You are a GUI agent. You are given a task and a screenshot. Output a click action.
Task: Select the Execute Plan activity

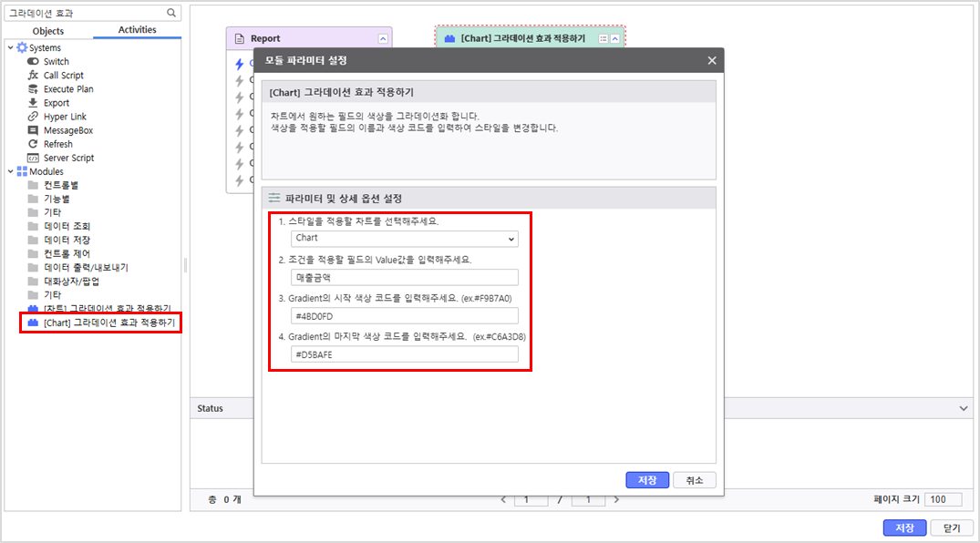[68, 88]
